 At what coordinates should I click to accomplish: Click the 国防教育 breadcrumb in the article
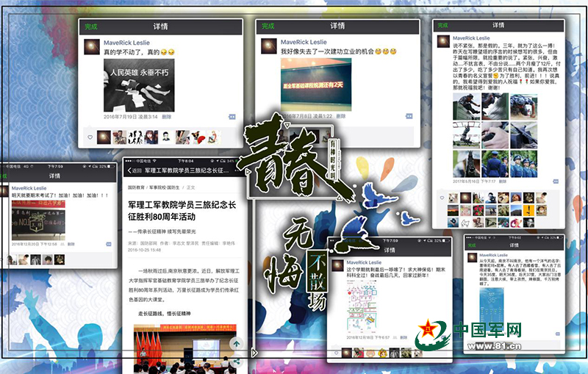[x=136, y=187]
